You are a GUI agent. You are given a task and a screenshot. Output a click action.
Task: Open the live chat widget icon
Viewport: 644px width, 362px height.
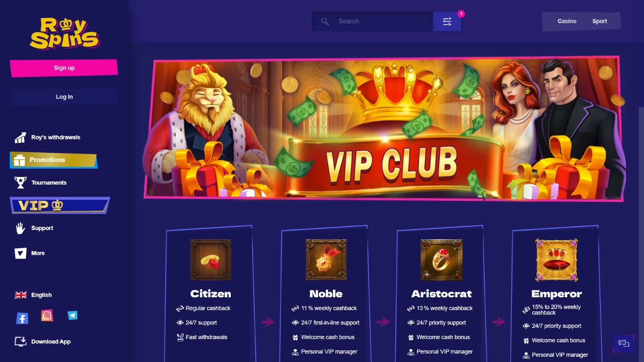623,343
